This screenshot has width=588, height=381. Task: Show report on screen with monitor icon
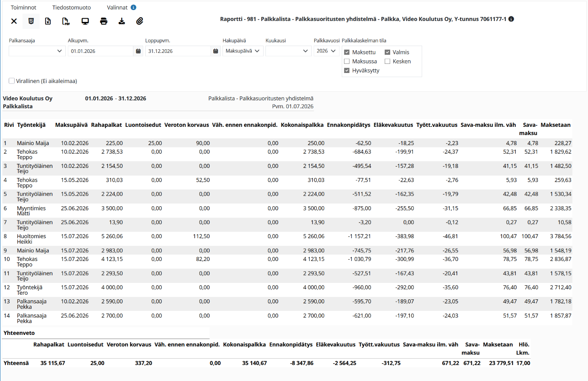point(85,21)
